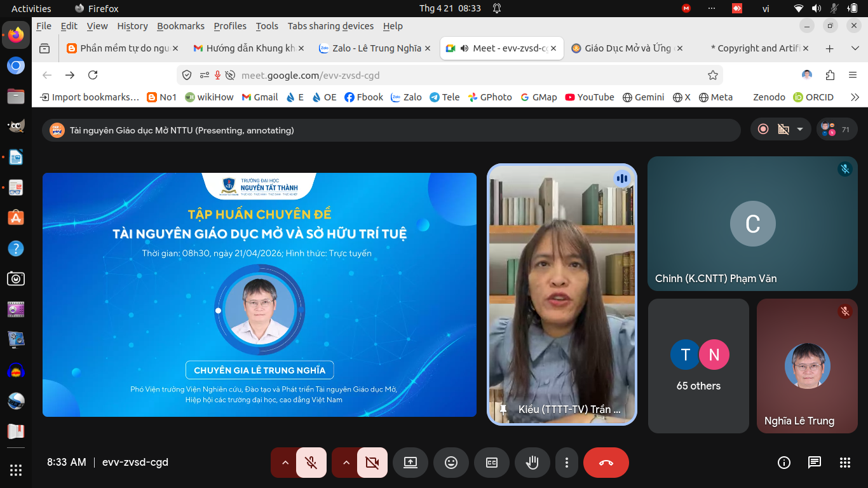Open dropdown next to annotation icon
Image resolution: width=868 pixels, height=488 pixels.
pyautogui.click(x=800, y=130)
